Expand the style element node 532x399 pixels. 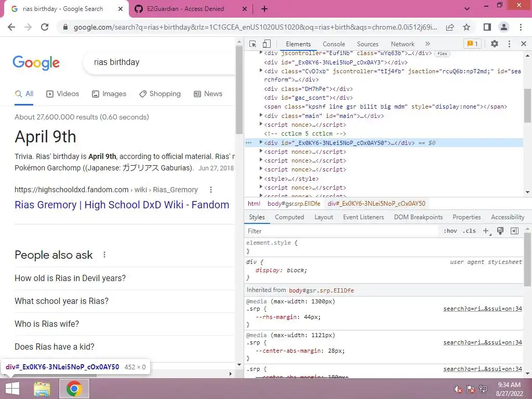pyautogui.click(x=261, y=178)
